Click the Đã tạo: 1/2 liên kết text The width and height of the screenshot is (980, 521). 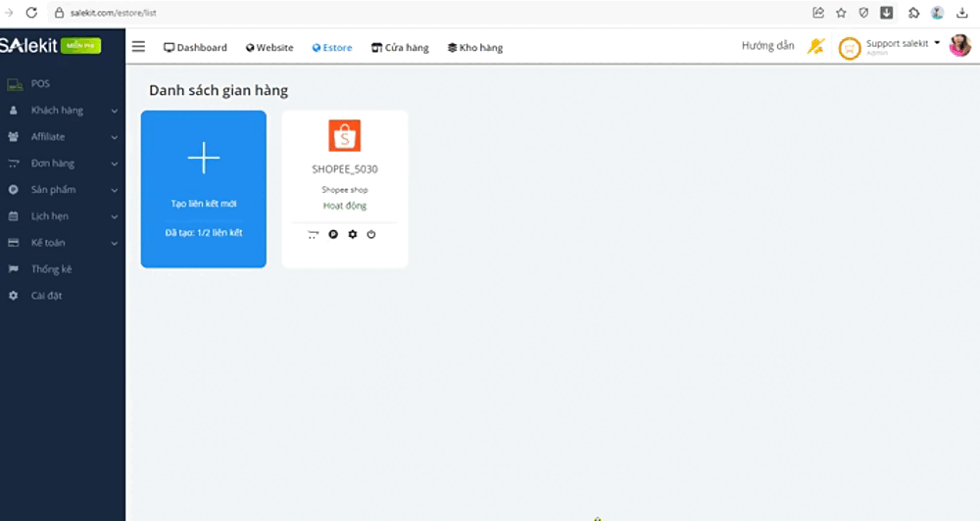(204, 232)
